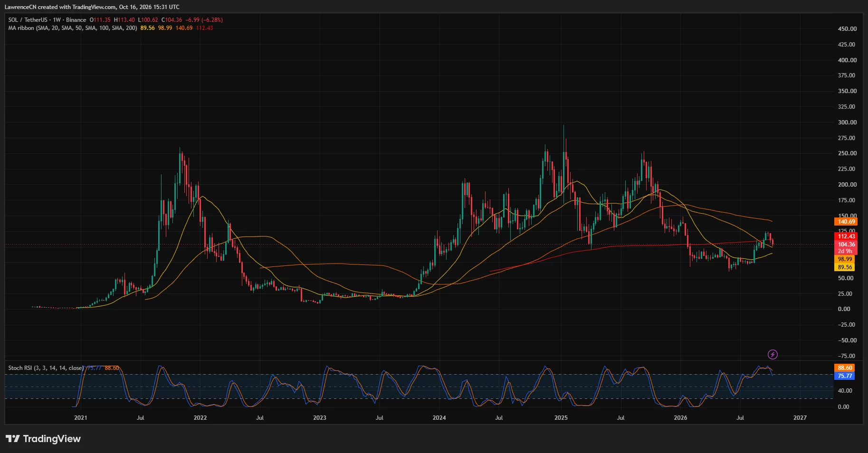868x453 pixels.
Task: Click the 200.00 price axis label
Action: (847, 185)
